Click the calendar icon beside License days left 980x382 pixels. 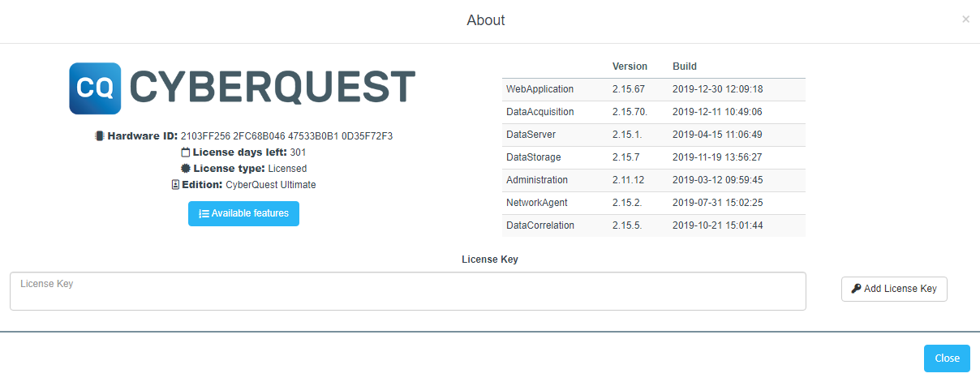tap(185, 152)
